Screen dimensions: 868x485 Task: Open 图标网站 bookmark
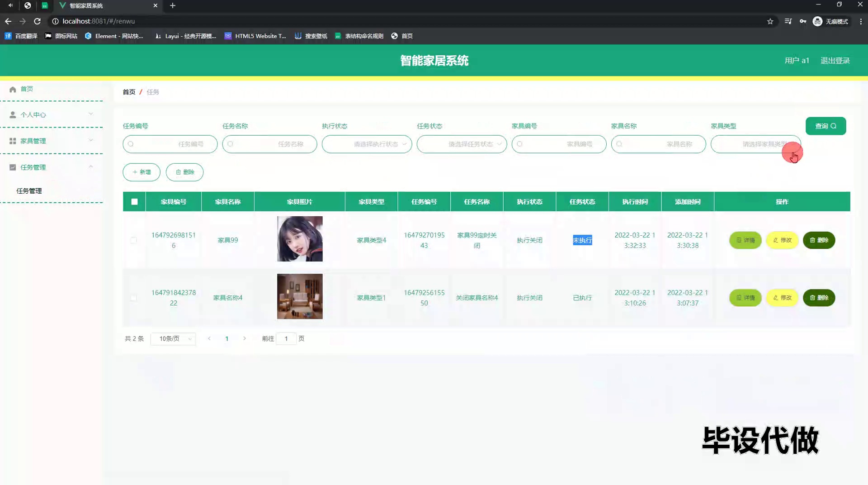tap(61, 36)
